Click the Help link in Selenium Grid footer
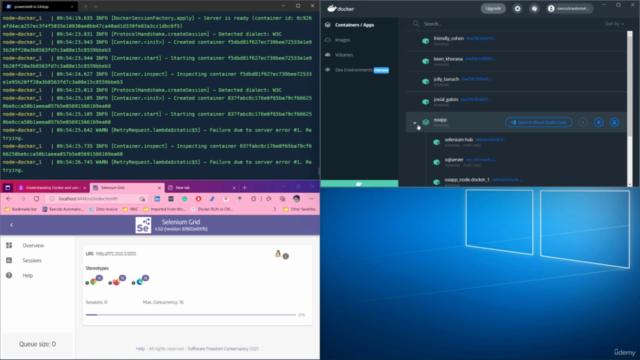 (140, 349)
